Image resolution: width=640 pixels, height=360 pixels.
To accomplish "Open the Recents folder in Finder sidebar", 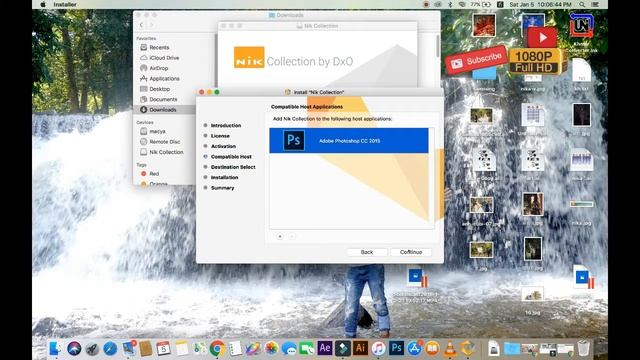I will (159, 47).
